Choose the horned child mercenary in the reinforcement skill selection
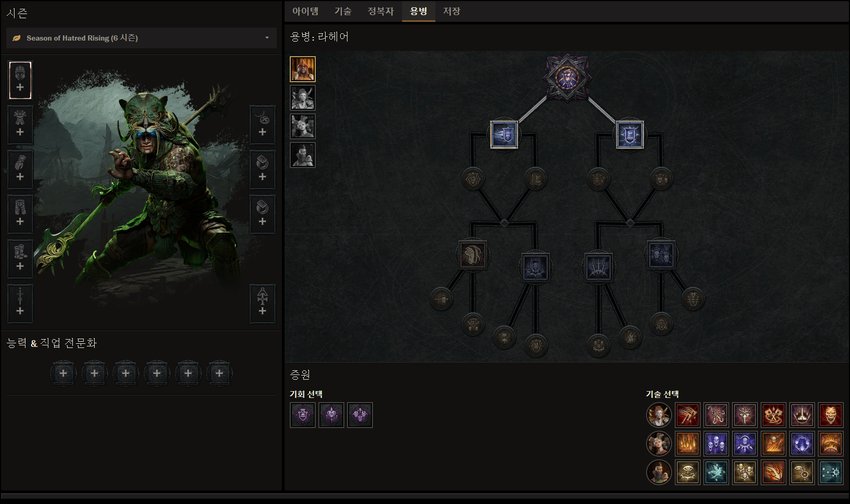Screen dimensions: 850x504 659,444
